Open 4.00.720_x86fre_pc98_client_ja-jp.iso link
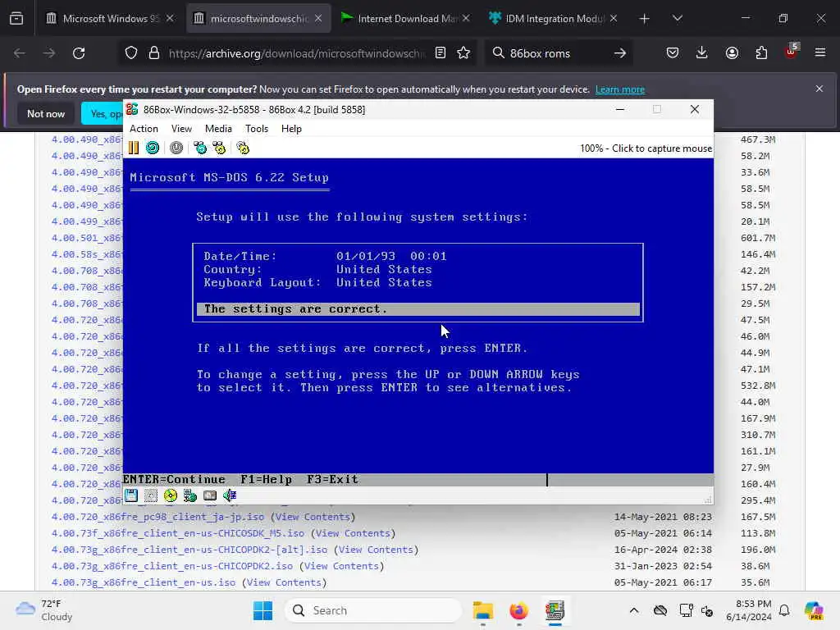The image size is (840, 630). pyautogui.click(x=157, y=517)
